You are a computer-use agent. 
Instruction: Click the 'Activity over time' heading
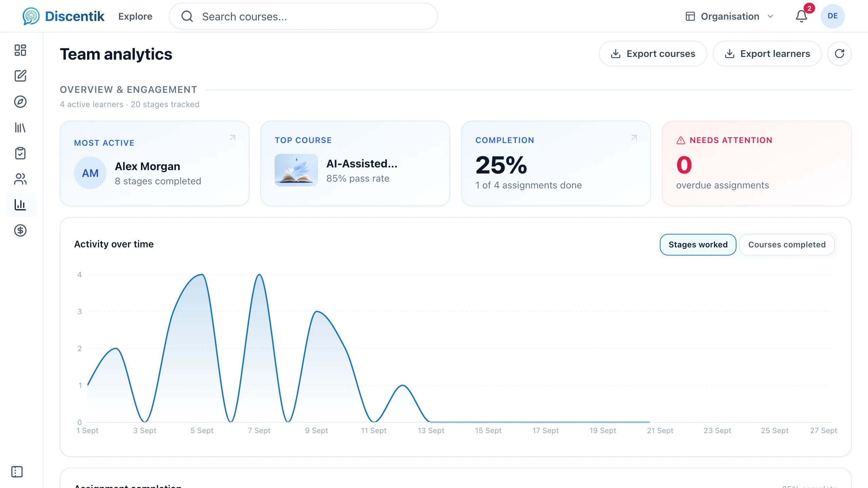click(x=114, y=244)
